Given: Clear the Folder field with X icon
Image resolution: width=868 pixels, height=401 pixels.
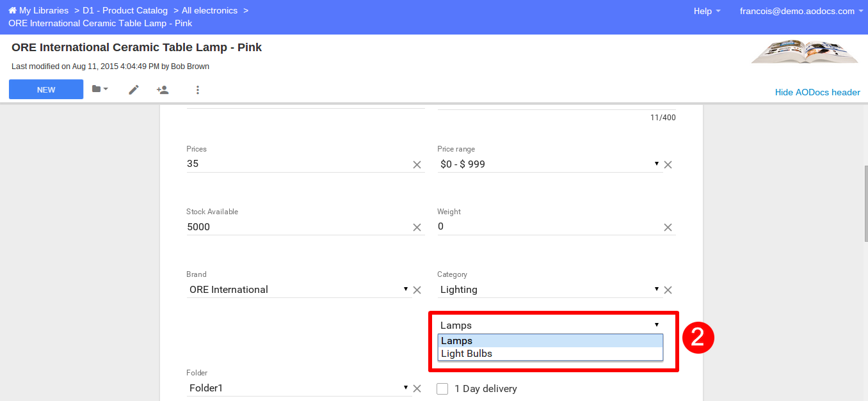Looking at the screenshot, I should (417, 388).
